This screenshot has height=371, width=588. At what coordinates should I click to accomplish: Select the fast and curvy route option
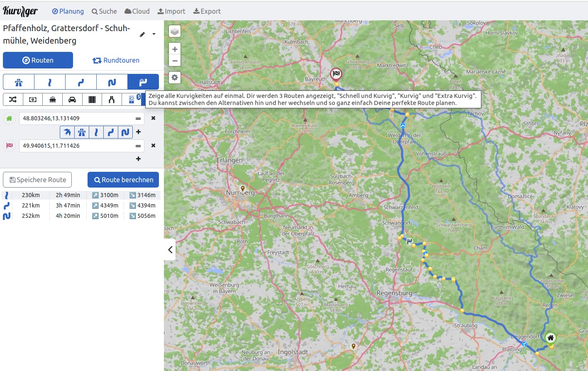coord(50,82)
